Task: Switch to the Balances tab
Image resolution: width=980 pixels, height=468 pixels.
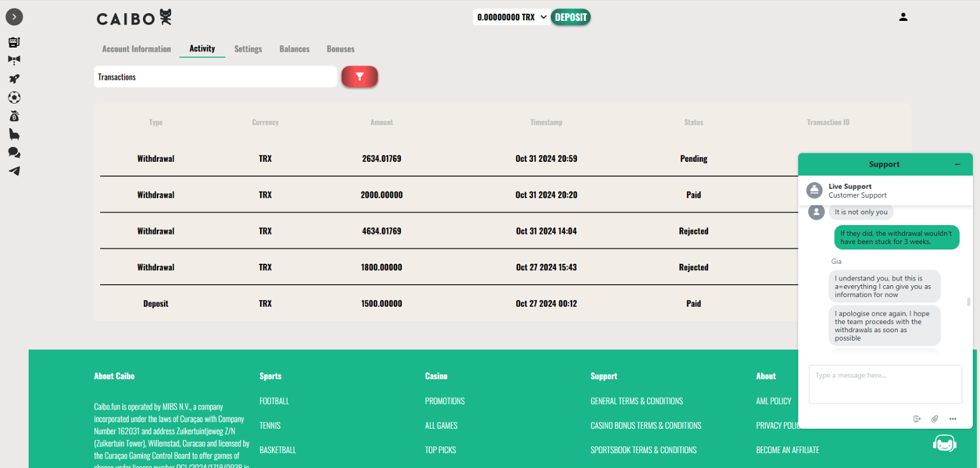Action: point(294,49)
